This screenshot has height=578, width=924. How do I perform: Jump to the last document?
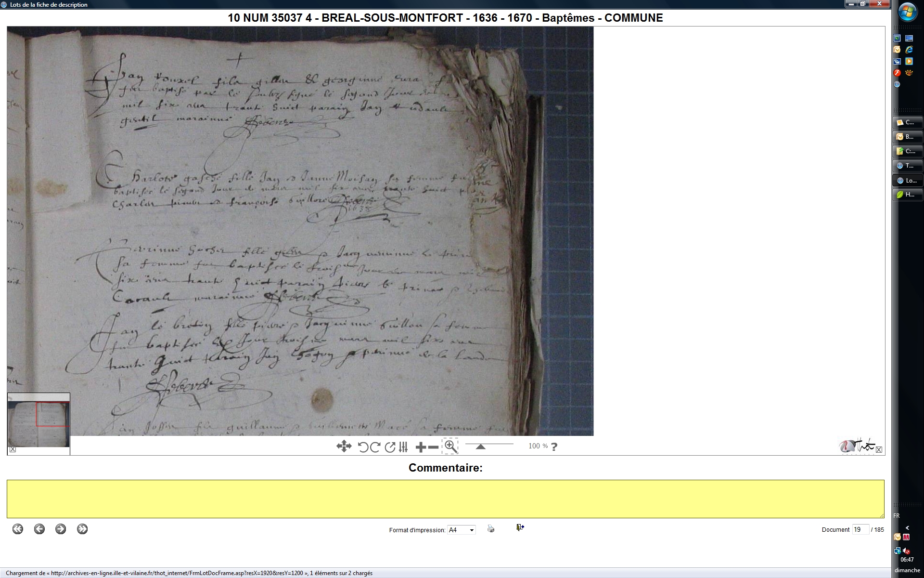coord(82,529)
